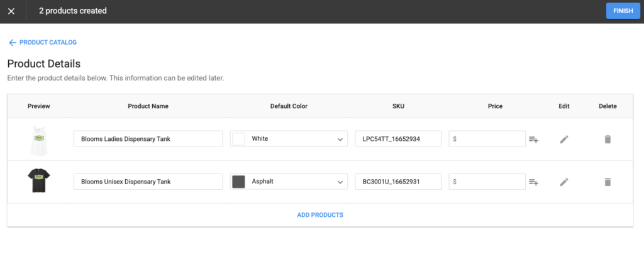The width and height of the screenshot is (644, 276).
Task: Click the Asphalt gray color swatch
Action: click(238, 182)
